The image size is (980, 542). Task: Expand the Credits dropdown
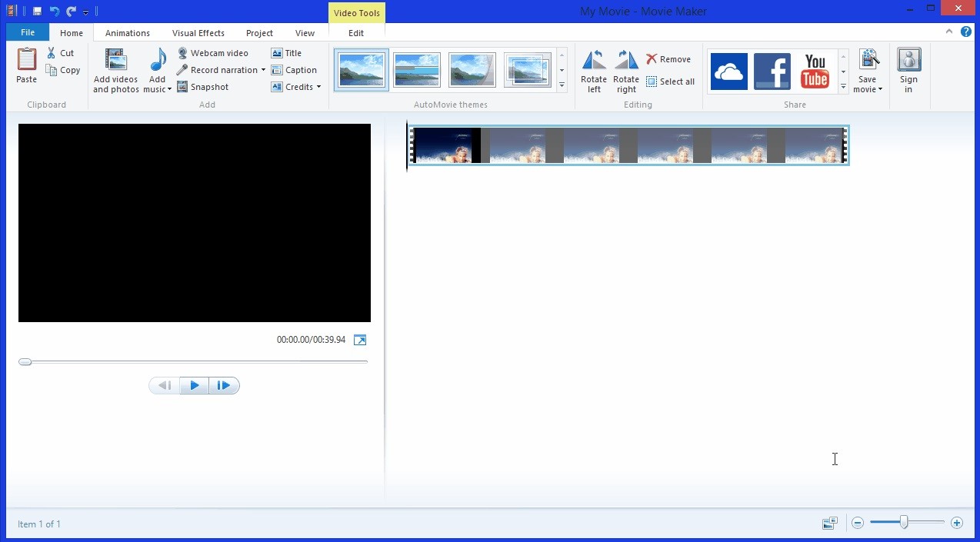coord(320,87)
